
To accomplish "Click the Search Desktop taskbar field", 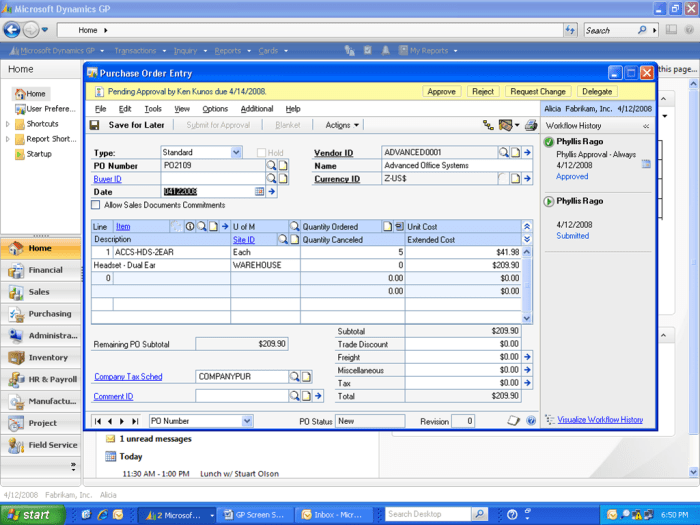I will [x=427, y=514].
